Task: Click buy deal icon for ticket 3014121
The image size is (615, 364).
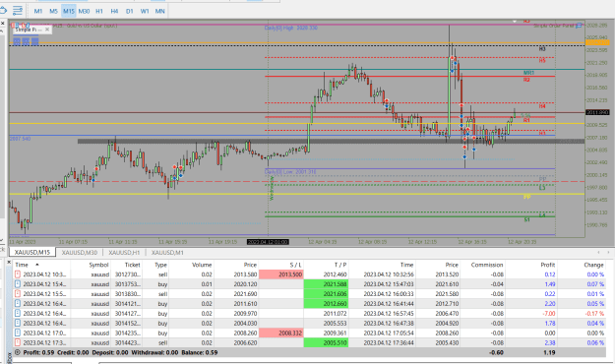Action: pos(18,304)
